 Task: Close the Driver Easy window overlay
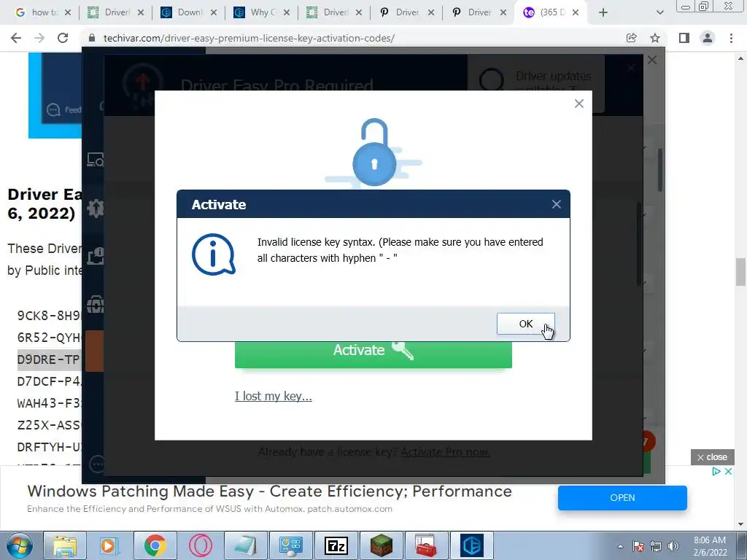pyautogui.click(x=652, y=60)
